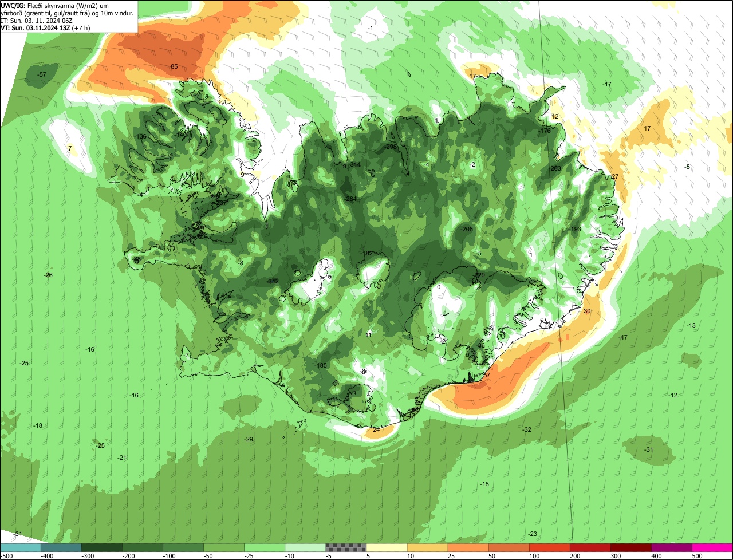The image size is (733, 560).
Task: Click the legend swatch between 100 and 200
Action: click(549, 547)
